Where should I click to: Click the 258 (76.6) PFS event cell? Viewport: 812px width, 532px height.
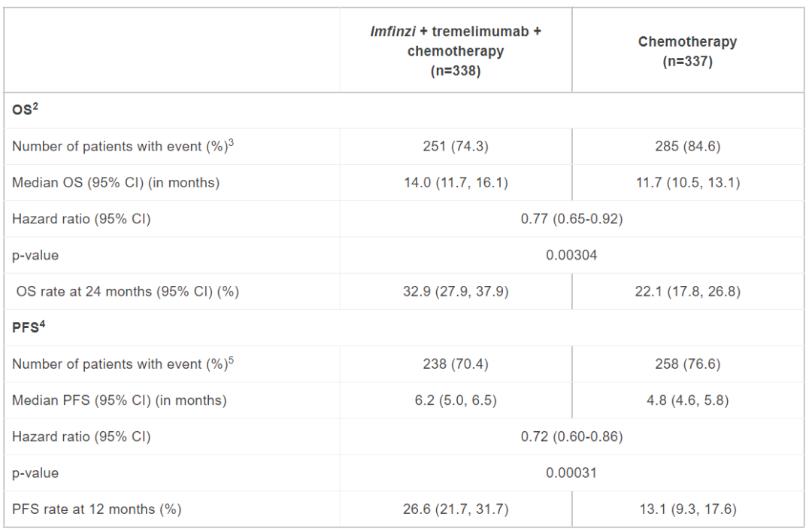click(x=688, y=364)
